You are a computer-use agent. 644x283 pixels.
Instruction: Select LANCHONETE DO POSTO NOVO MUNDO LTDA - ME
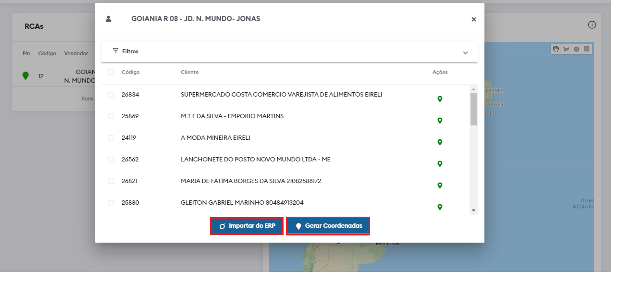[x=256, y=160]
